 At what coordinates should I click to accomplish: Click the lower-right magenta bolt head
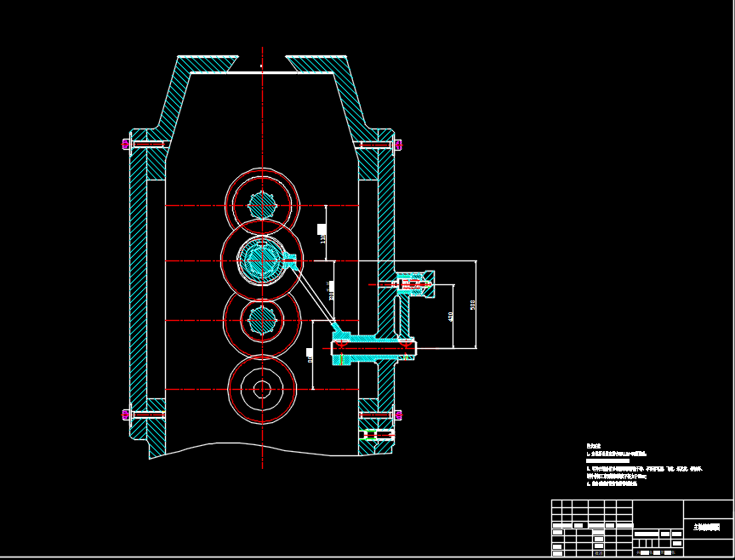[397, 414]
